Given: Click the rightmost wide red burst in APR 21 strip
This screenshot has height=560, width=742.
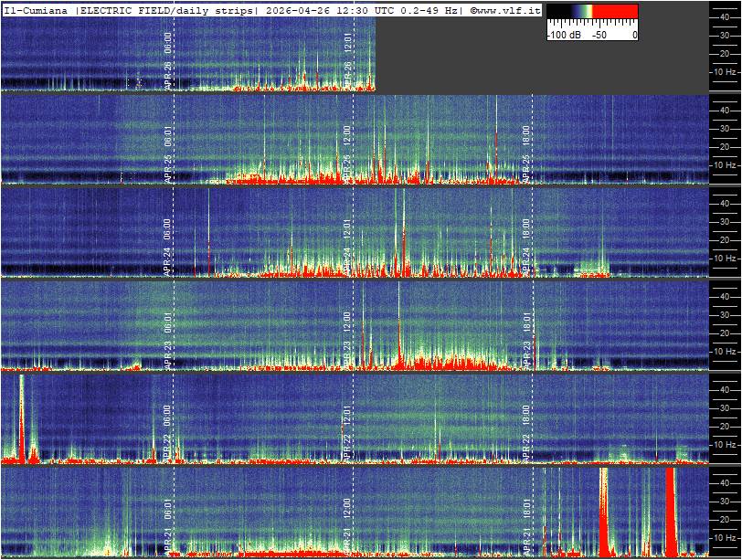Looking at the screenshot, I should (x=670, y=512).
